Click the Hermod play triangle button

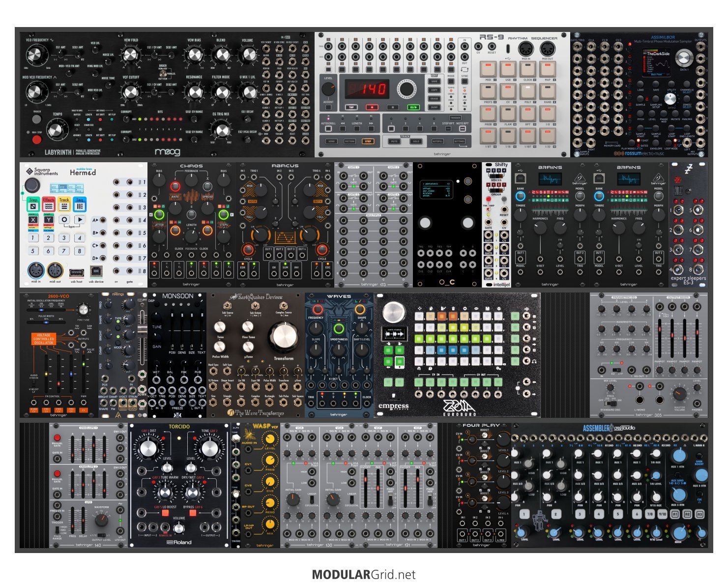[x=80, y=219]
